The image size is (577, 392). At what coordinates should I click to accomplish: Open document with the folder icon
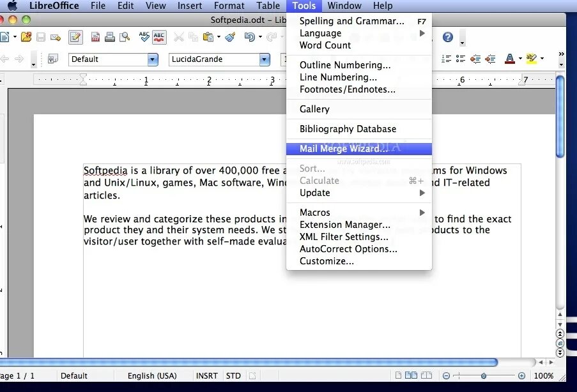coord(26,37)
